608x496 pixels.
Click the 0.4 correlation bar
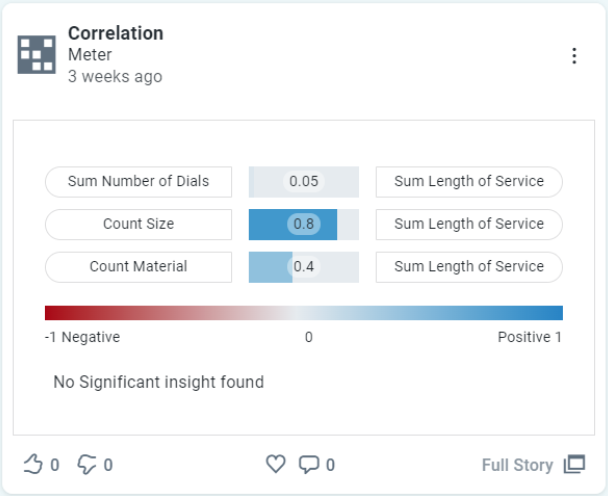303,267
